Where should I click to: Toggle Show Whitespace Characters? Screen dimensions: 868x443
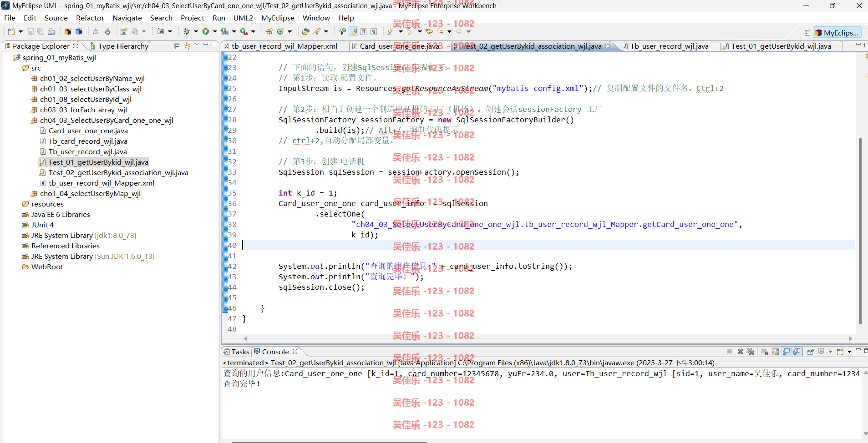click(x=374, y=31)
